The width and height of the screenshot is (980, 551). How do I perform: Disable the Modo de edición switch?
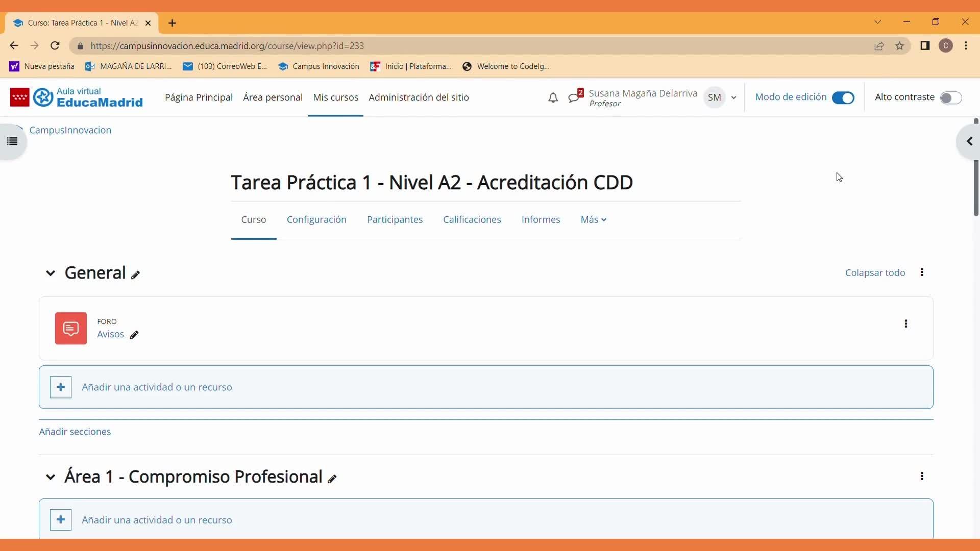[x=843, y=97]
